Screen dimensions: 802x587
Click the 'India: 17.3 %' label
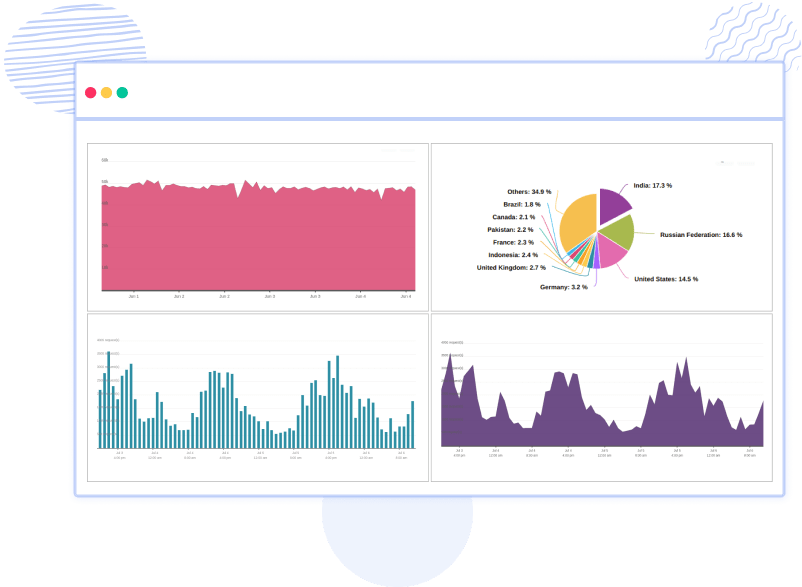click(x=653, y=186)
